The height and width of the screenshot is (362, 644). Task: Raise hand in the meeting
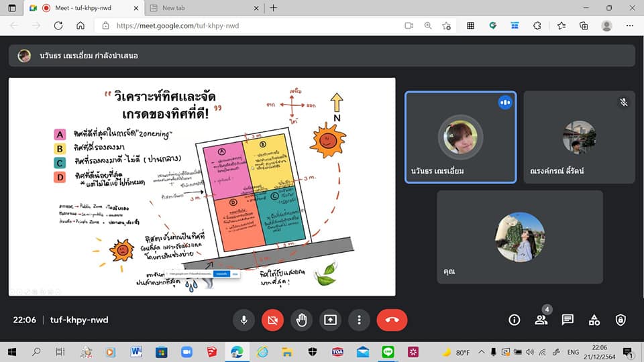point(301,320)
